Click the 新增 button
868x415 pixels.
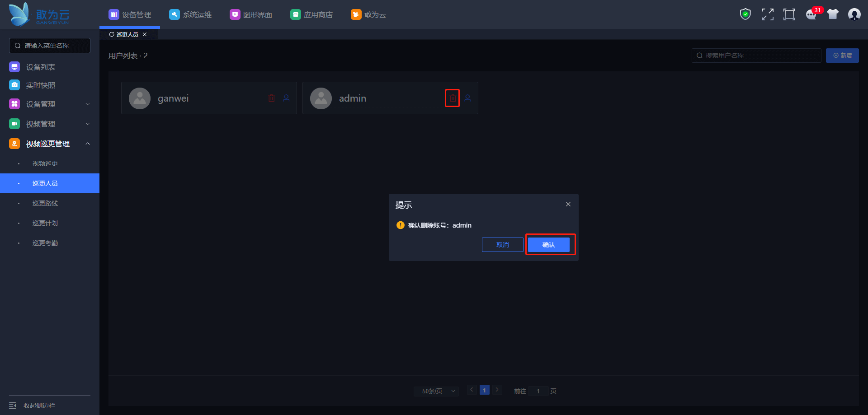(842, 56)
